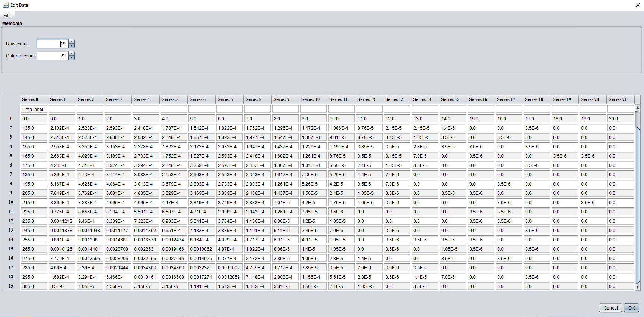
Task: Decrease the Row count with down arrow
Action: click(x=72, y=46)
